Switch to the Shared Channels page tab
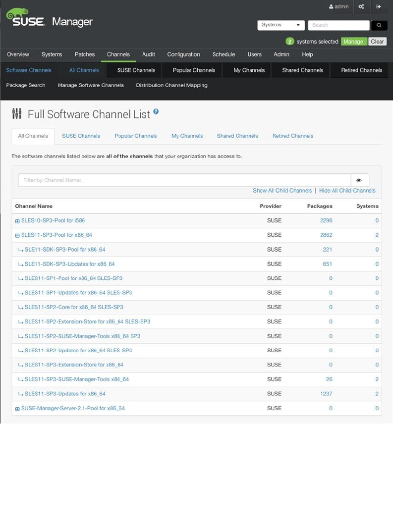 [x=237, y=136]
